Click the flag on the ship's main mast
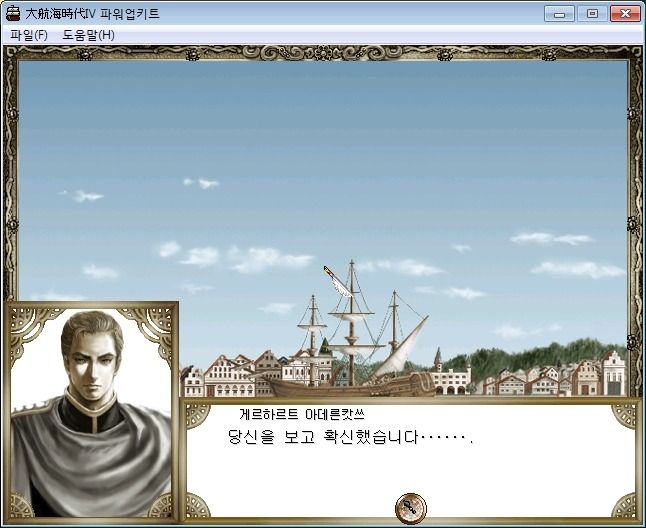646x528 pixels. [337, 281]
